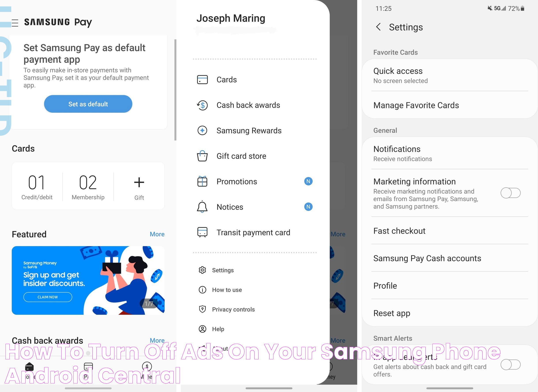
Task: Click Promotions icon in menu
Action: click(x=202, y=181)
